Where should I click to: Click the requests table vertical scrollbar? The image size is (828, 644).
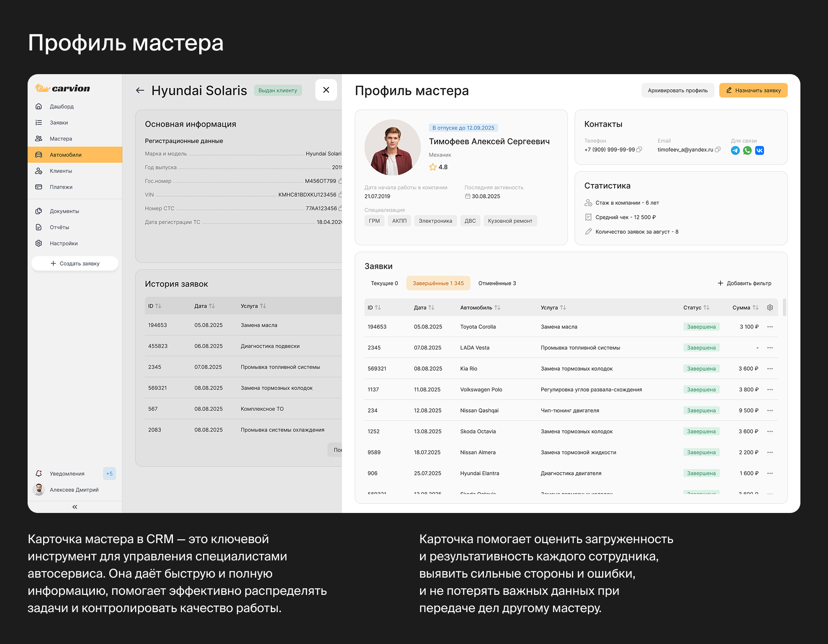tap(784, 307)
